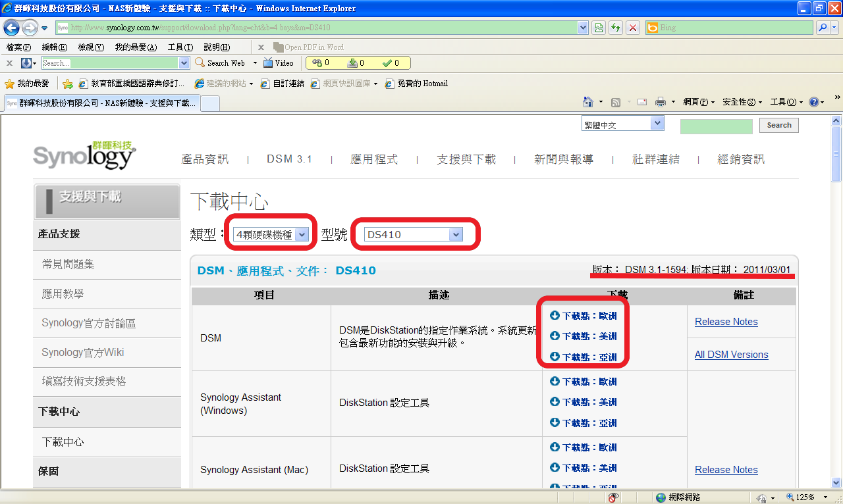Click the Print icon in command bar
Image resolution: width=843 pixels, height=504 pixels.
[661, 102]
